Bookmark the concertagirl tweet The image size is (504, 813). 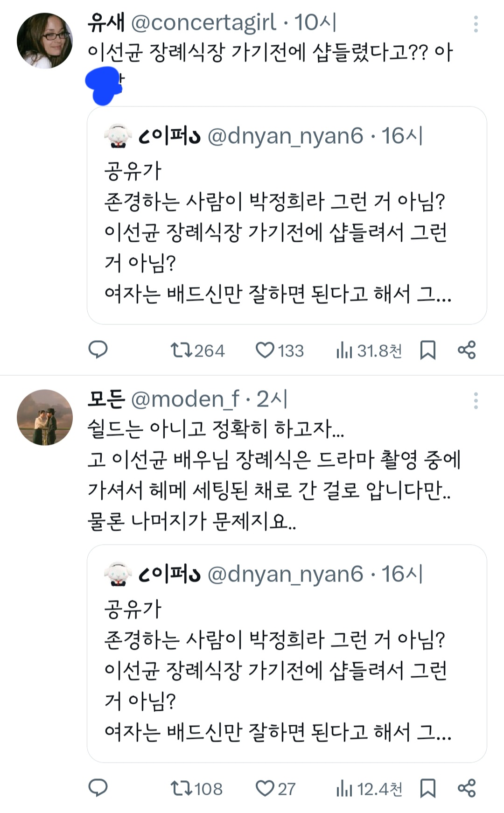(x=427, y=350)
